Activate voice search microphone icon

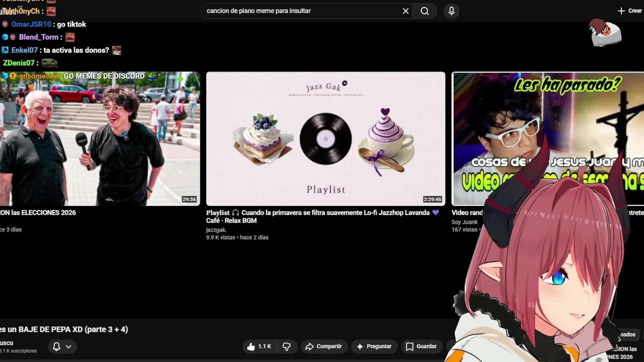click(451, 11)
